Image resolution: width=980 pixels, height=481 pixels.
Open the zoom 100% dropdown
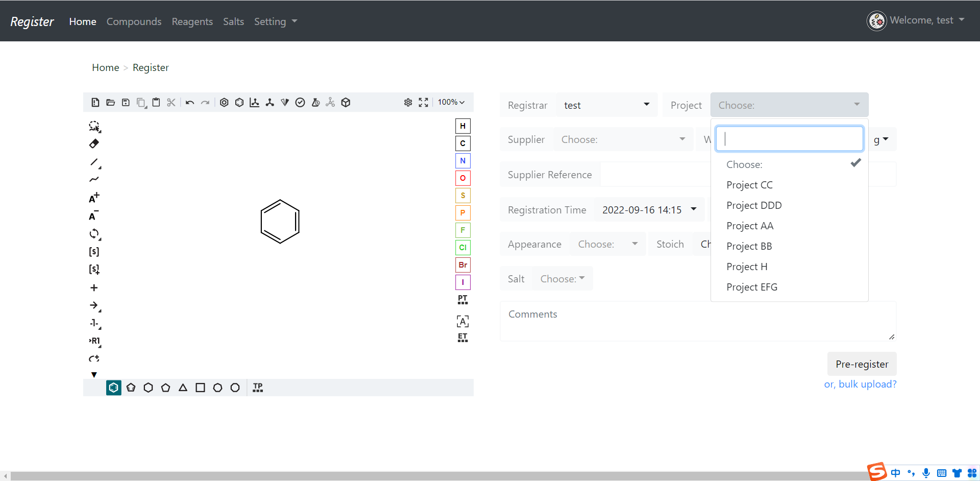coord(451,103)
